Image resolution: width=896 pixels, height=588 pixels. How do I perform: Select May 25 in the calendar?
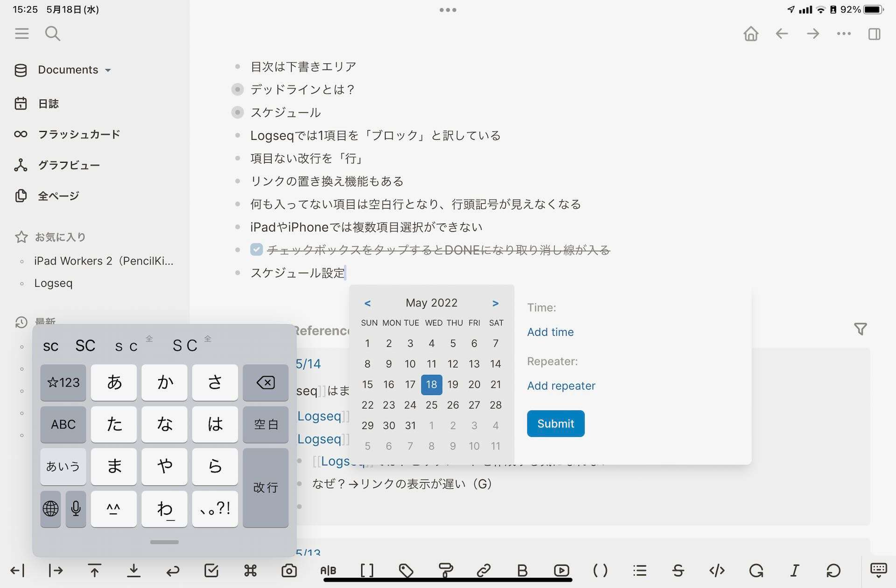[x=431, y=405]
